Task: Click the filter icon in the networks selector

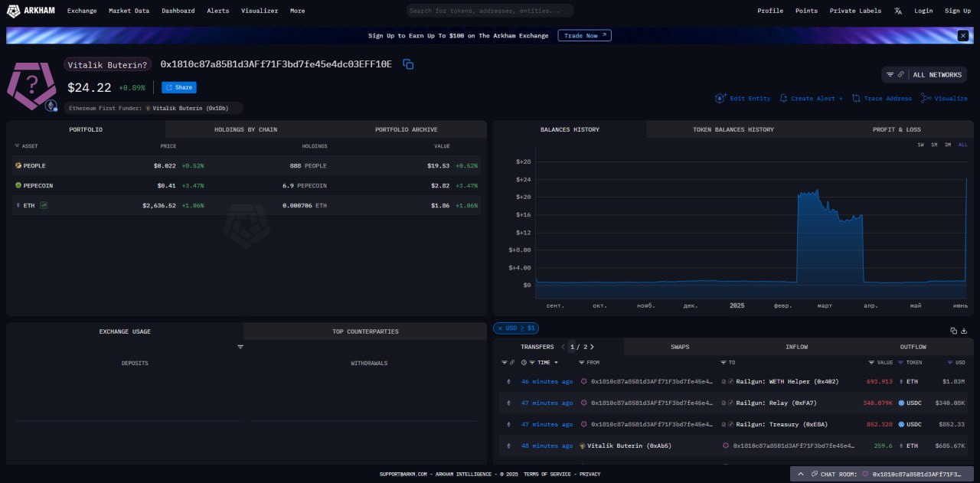Action: coord(890,74)
